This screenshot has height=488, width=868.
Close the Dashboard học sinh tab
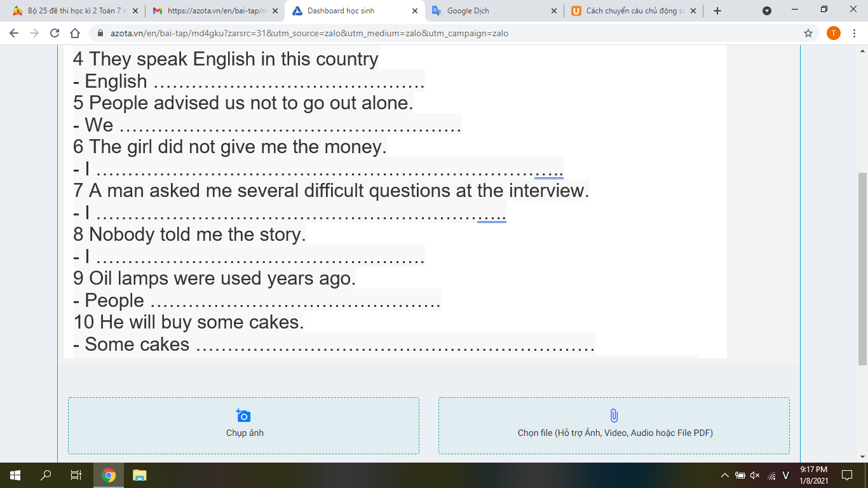[414, 11]
